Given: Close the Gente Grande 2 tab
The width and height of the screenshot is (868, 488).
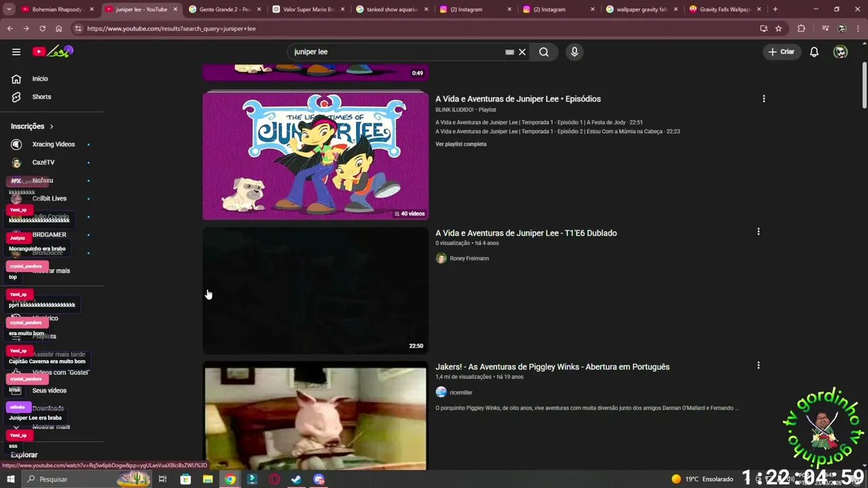Looking at the screenshot, I should point(258,9).
